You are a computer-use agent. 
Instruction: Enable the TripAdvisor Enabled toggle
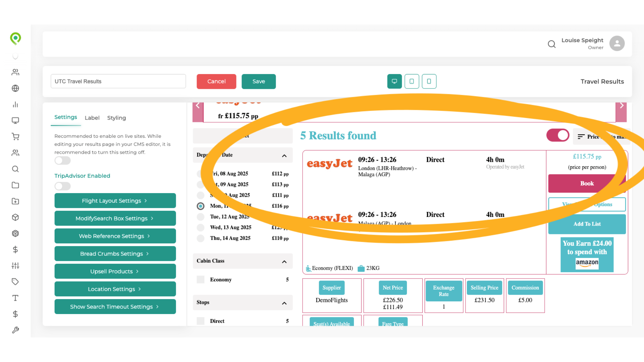pos(62,186)
